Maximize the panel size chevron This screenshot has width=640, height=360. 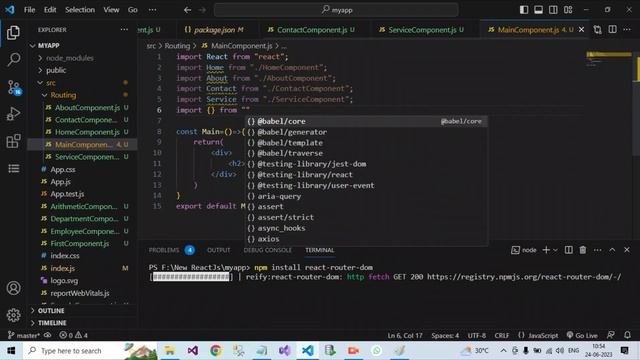(x=612, y=250)
